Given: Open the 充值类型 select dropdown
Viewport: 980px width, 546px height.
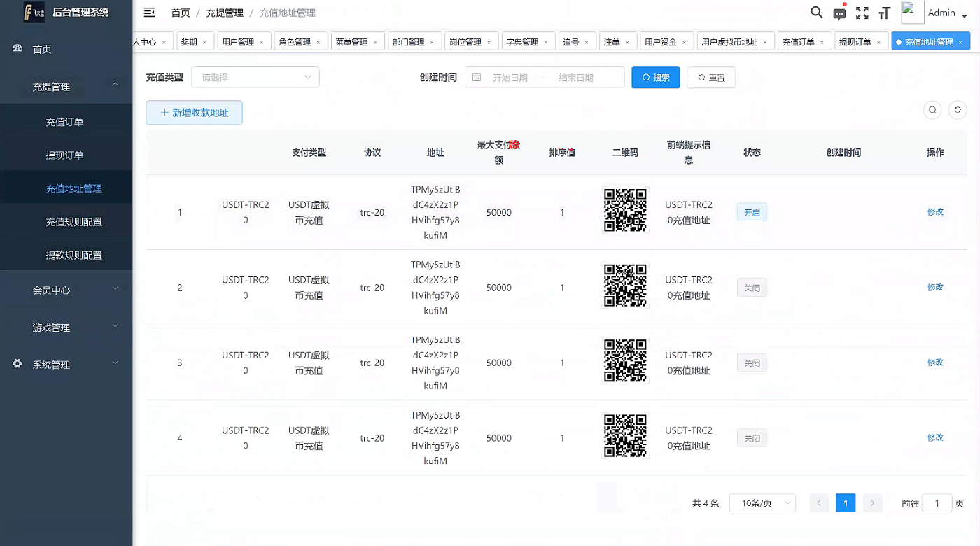Looking at the screenshot, I should pos(255,77).
